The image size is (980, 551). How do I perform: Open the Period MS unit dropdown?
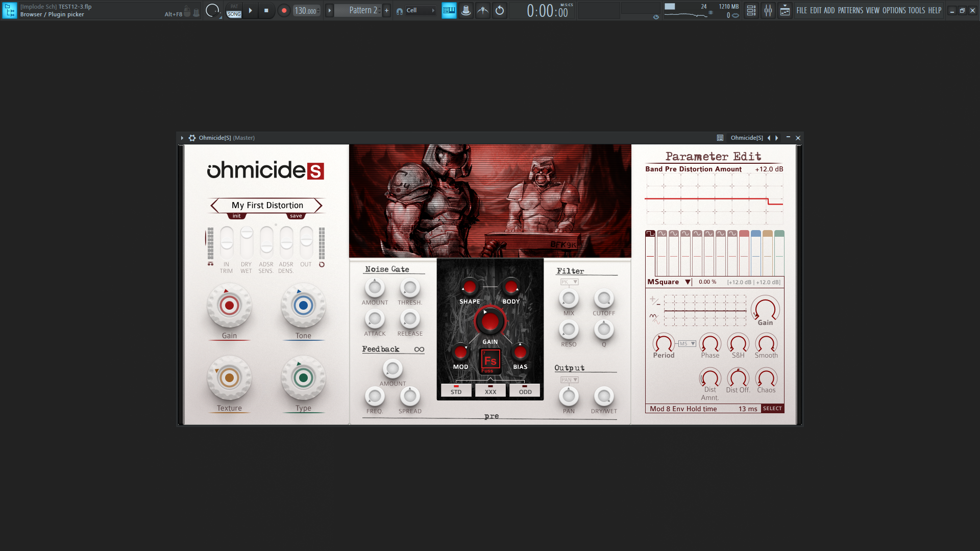[688, 344]
